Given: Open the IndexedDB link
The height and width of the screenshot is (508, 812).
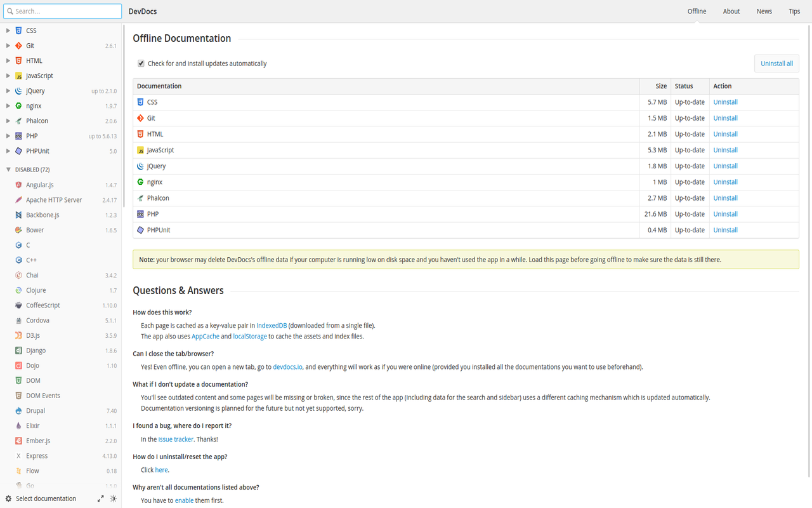Looking at the screenshot, I should pyautogui.click(x=272, y=326).
